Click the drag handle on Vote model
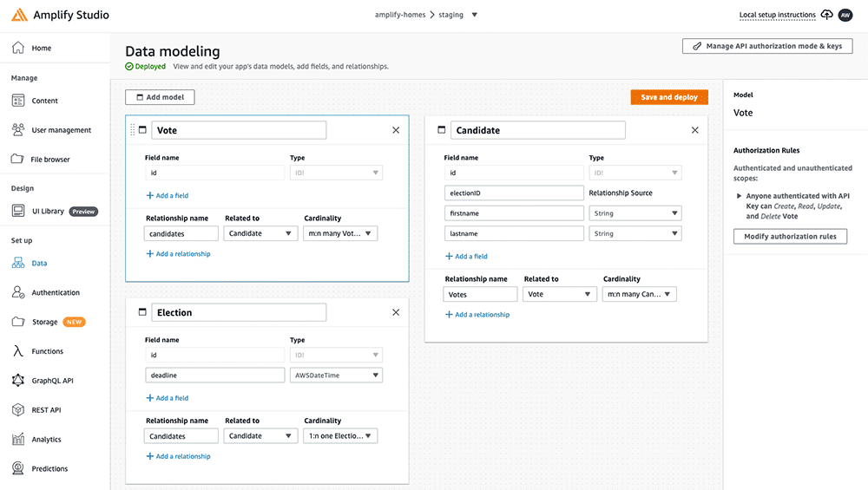Image resolution: width=868 pixels, height=490 pixels. 133,130
